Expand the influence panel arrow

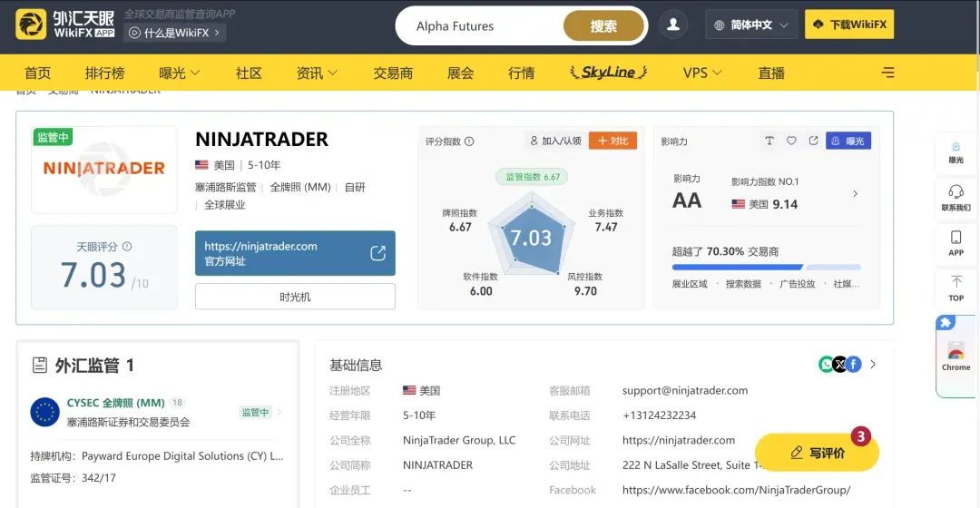[855, 194]
